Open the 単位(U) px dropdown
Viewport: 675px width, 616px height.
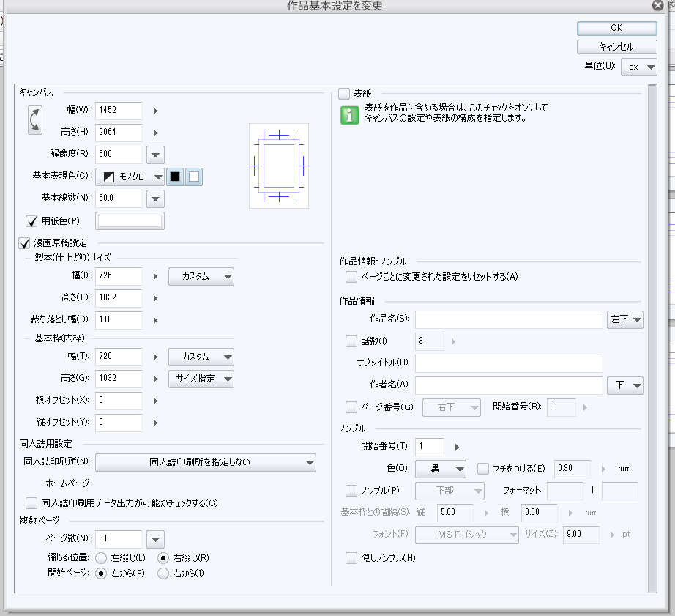[x=638, y=67]
